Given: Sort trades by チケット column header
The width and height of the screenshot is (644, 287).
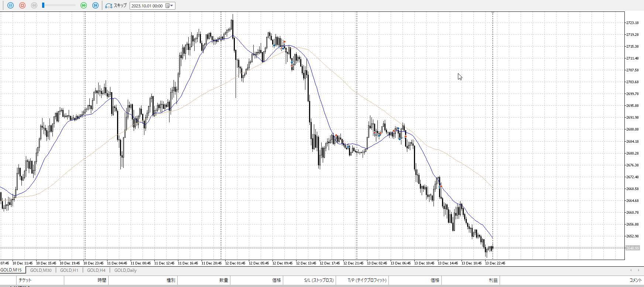Looking at the screenshot, I should [x=25, y=280].
